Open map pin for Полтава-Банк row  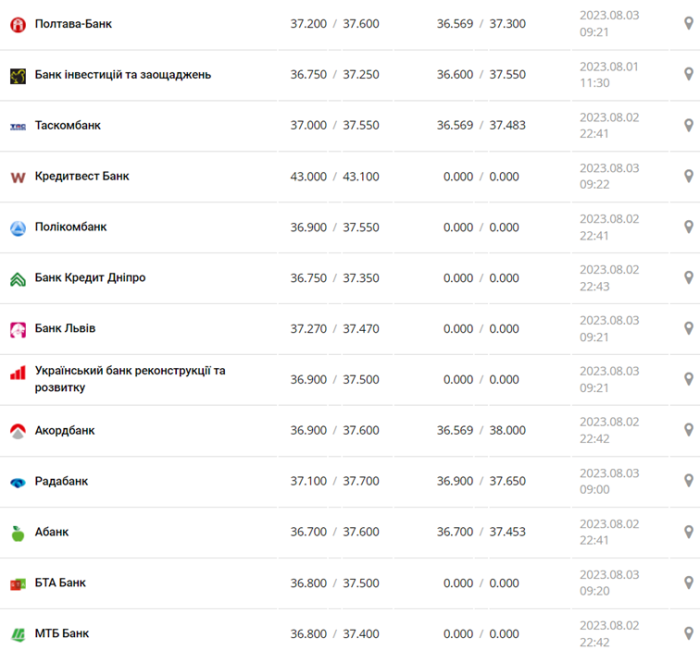point(688,23)
